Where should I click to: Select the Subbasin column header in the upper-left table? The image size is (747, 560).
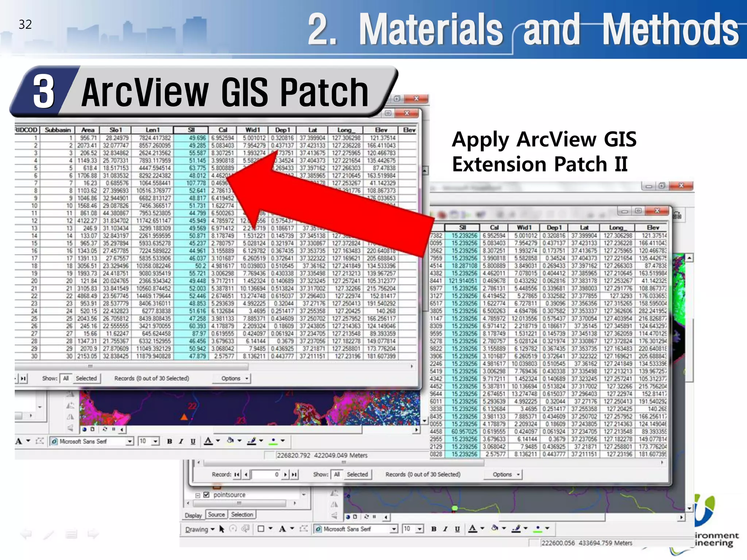[58, 130]
